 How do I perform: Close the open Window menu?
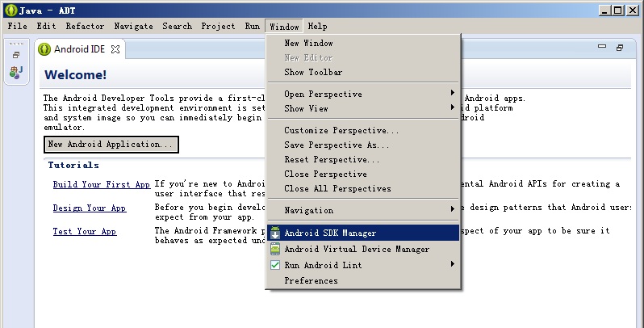pos(284,27)
